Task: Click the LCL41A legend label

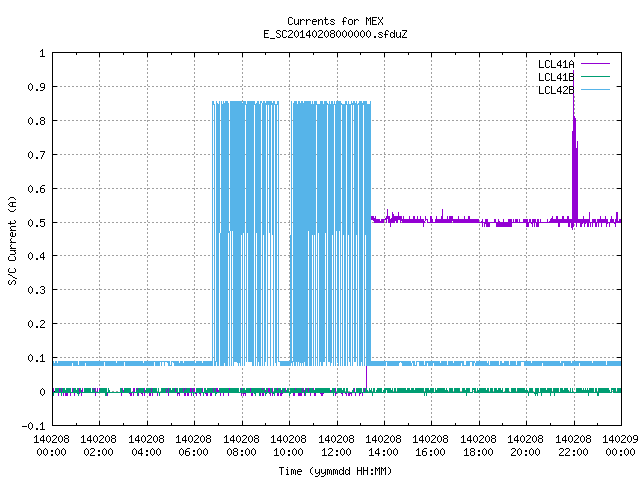Action: [x=556, y=64]
